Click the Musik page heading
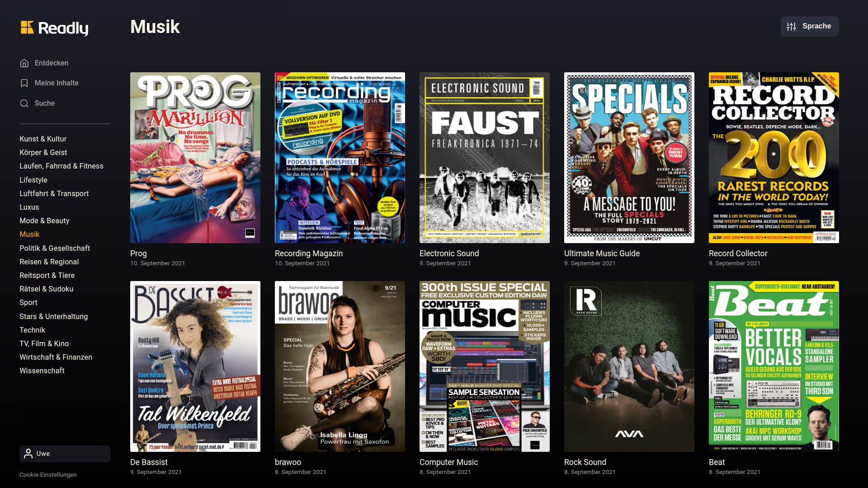 pyautogui.click(x=155, y=27)
